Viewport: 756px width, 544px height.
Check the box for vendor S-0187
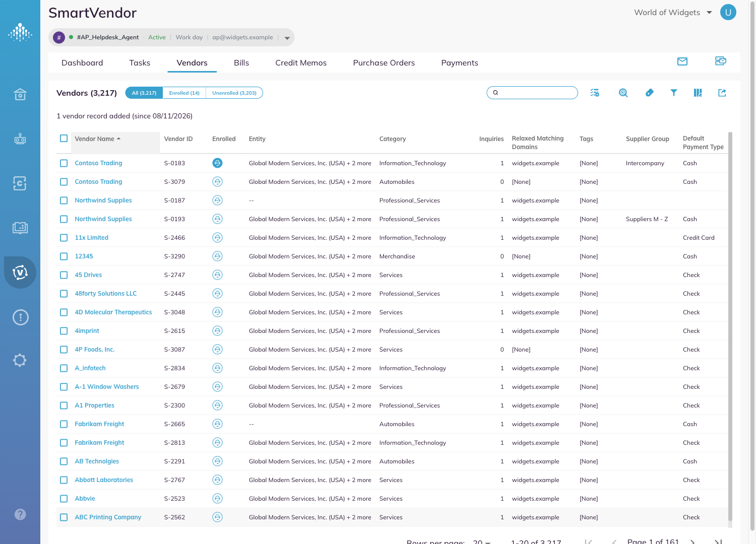[x=64, y=200]
